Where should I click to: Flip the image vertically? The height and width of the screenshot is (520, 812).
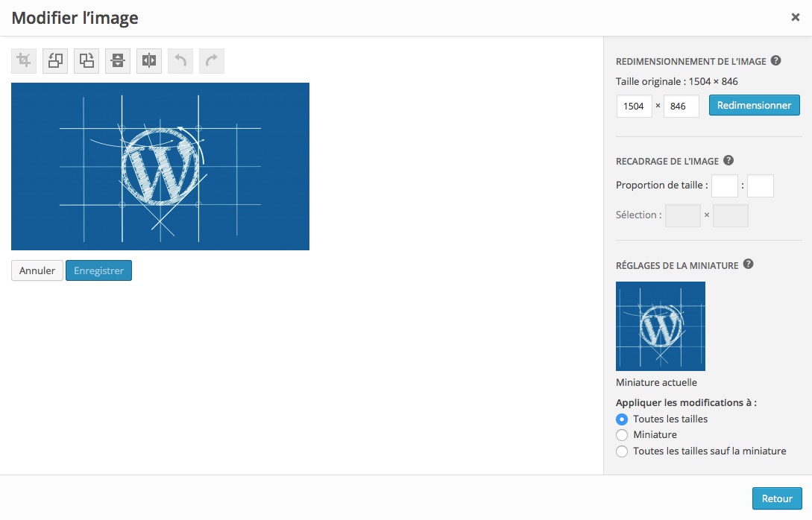[x=118, y=61]
